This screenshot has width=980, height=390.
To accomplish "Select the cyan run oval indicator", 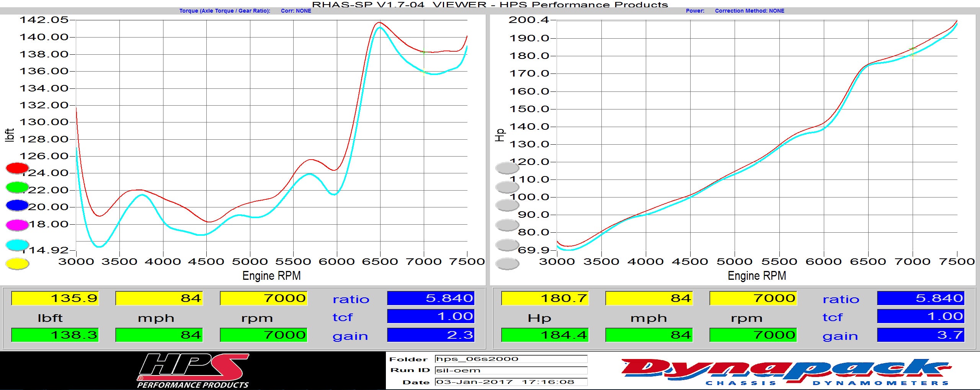I will point(17,245).
